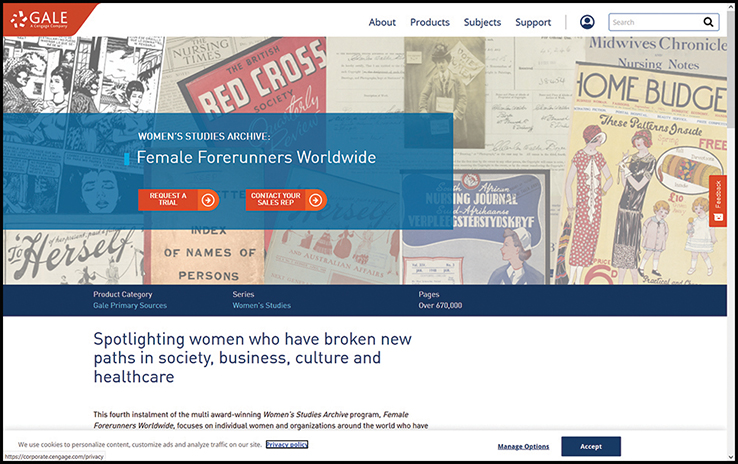Screen dimensions: 738x464
Task: Click the arrow icon on Contact Your Sales Rep
Action: (x=315, y=200)
